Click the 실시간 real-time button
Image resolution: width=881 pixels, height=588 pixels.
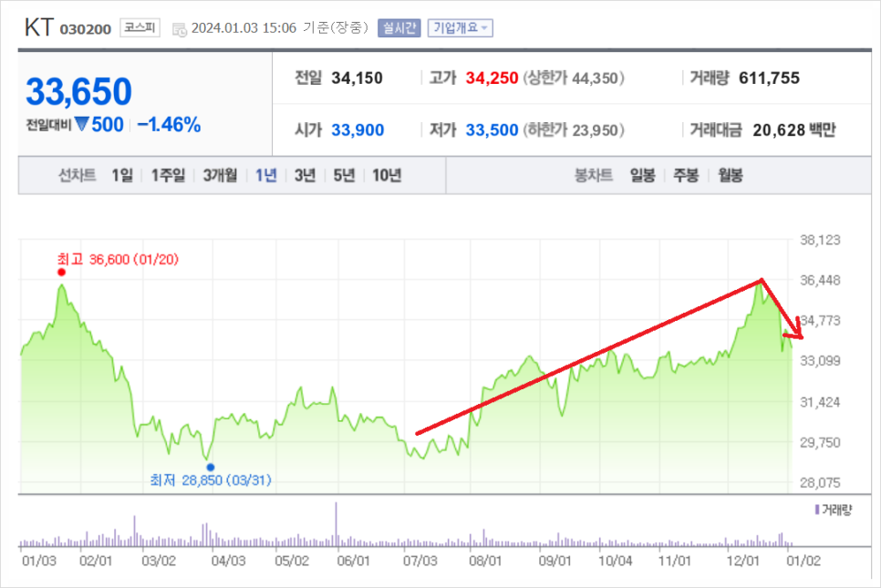pos(399,27)
